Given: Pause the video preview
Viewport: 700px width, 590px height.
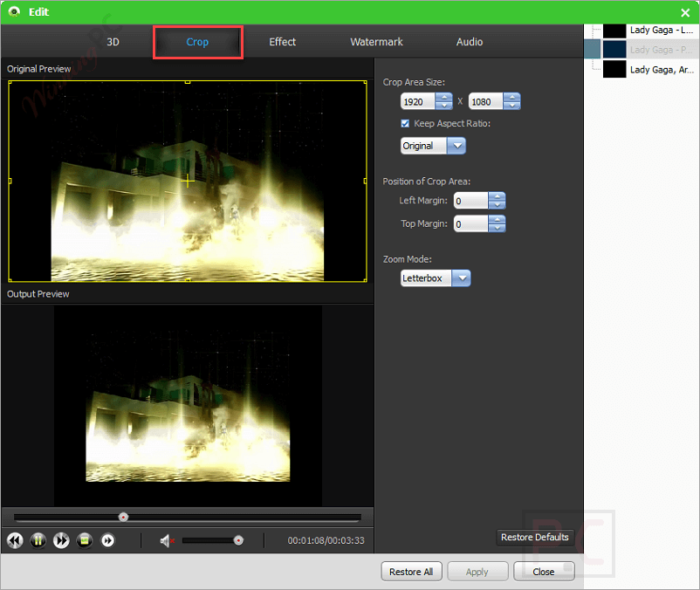Looking at the screenshot, I should (x=38, y=540).
